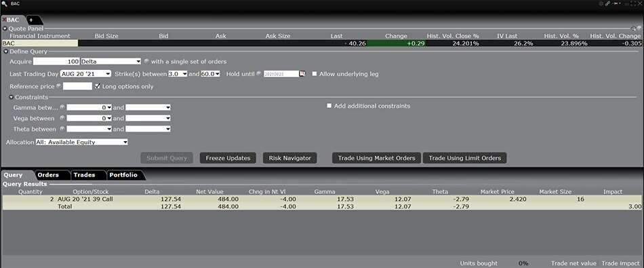Open Vega maximum value dropdown

tap(148, 118)
